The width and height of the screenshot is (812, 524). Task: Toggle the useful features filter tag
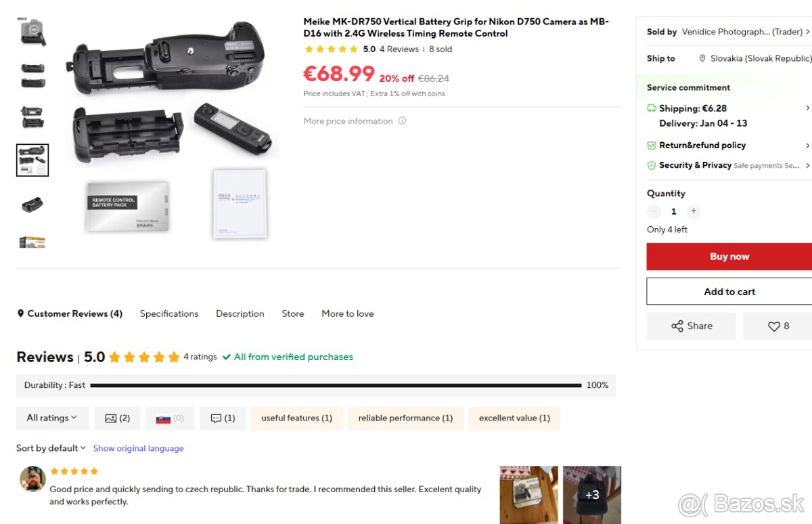pyautogui.click(x=296, y=418)
